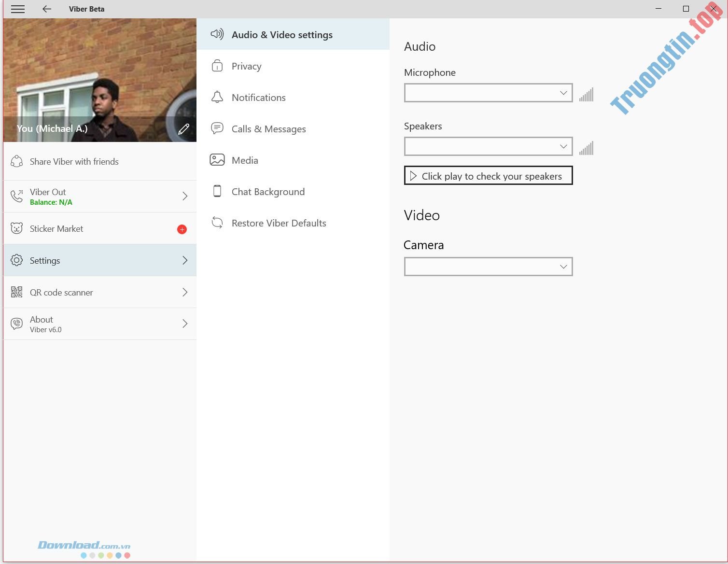
Task: Open the Microphone dropdown
Action: coord(489,93)
